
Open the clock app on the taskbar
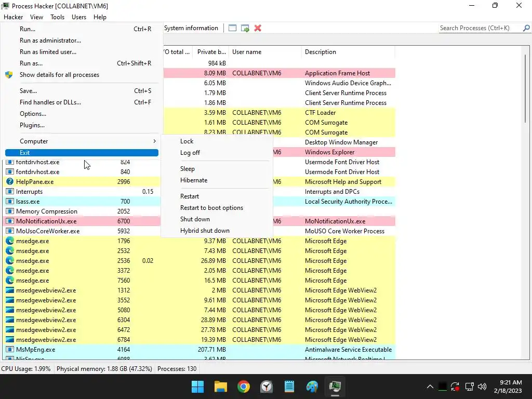point(267,387)
